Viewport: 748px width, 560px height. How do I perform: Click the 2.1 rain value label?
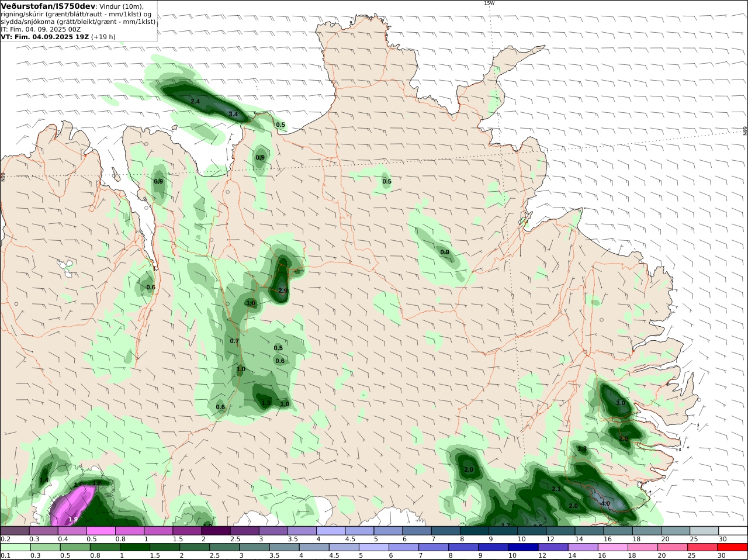pos(556,489)
